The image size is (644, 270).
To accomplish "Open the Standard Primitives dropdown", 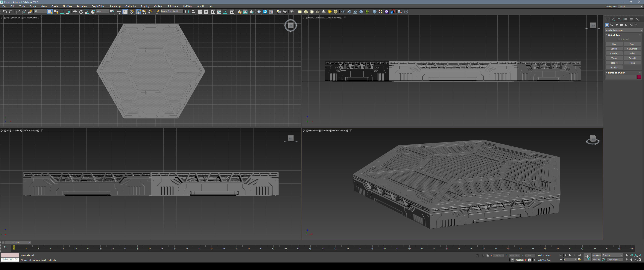I will (x=623, y=30).
